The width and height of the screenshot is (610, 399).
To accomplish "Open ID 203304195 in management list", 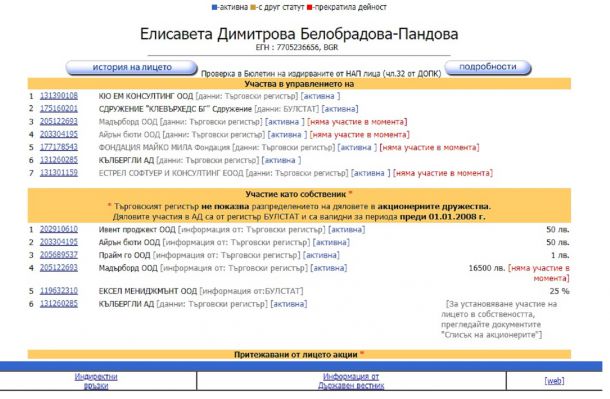I will pyautogui.click(x=59, y=134).
